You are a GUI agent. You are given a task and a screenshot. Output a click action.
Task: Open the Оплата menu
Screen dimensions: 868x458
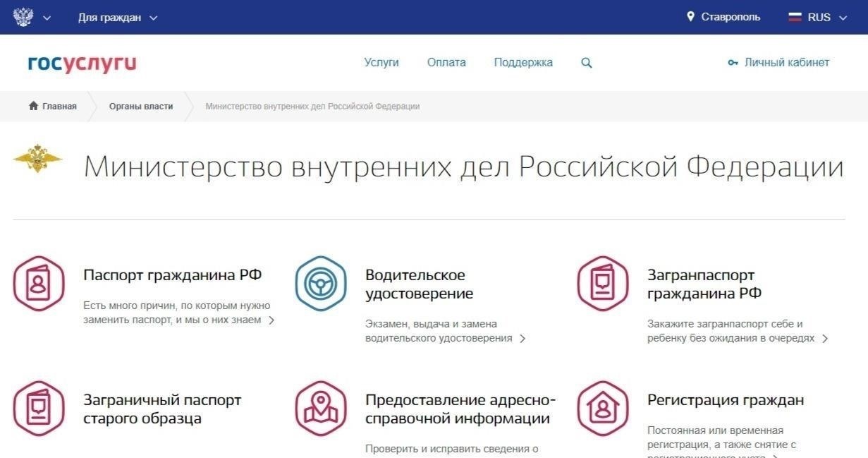pyautogui.click(x=446, y=62)
